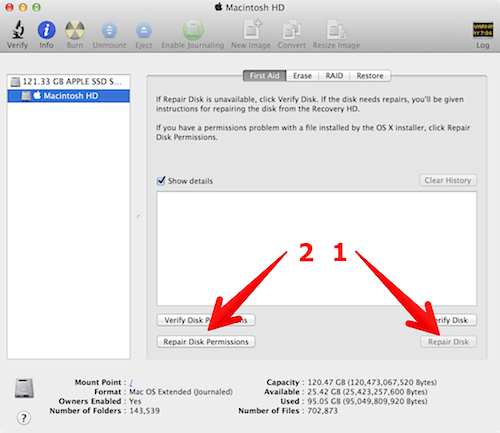Click the Mac OS Extended (Journaled) format value
Screen dimensions: 500x433
pyautogui.click(x=181, y=392)
